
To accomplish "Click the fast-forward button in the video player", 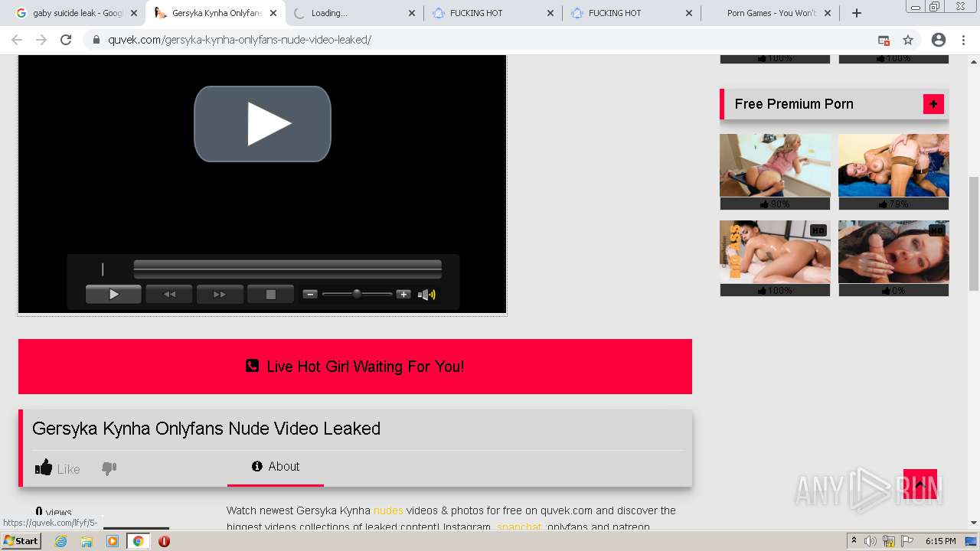I will coord(220,294).
